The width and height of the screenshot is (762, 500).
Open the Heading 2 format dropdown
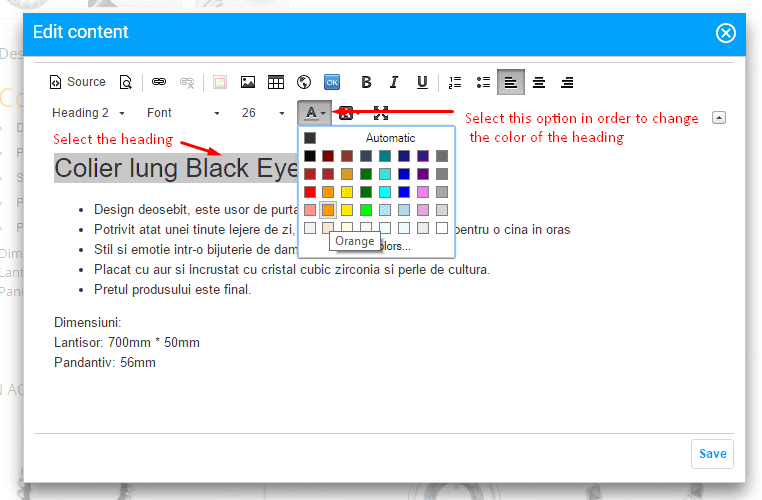89,113
